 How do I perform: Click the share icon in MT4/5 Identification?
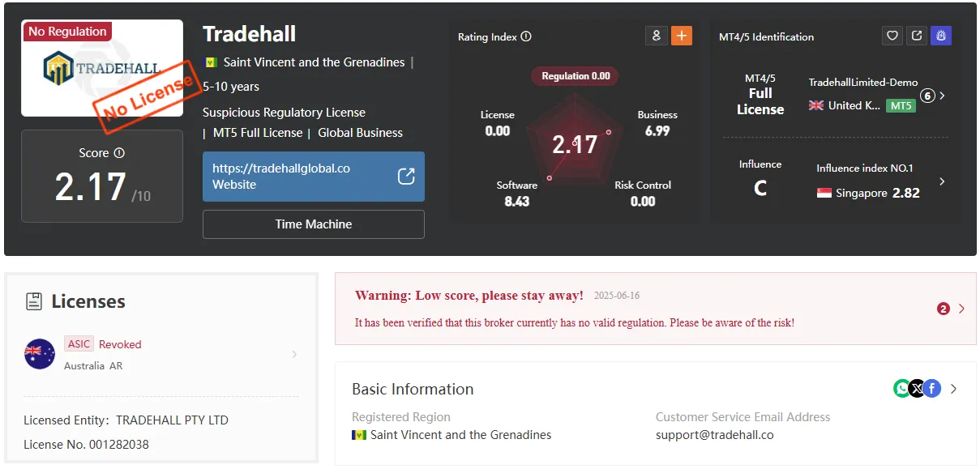[917, 36]
